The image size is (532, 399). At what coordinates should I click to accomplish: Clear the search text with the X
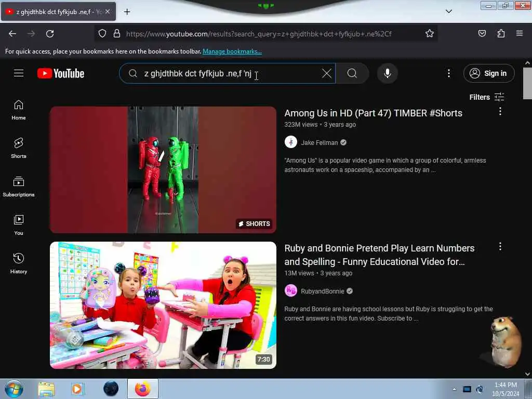point(326,73)
